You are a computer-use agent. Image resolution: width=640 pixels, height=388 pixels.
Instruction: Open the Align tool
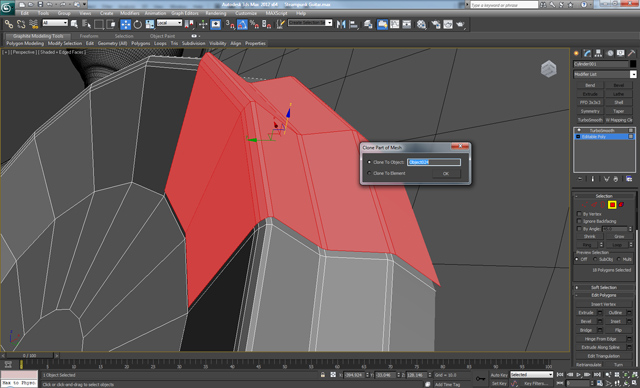click(353, 24)
